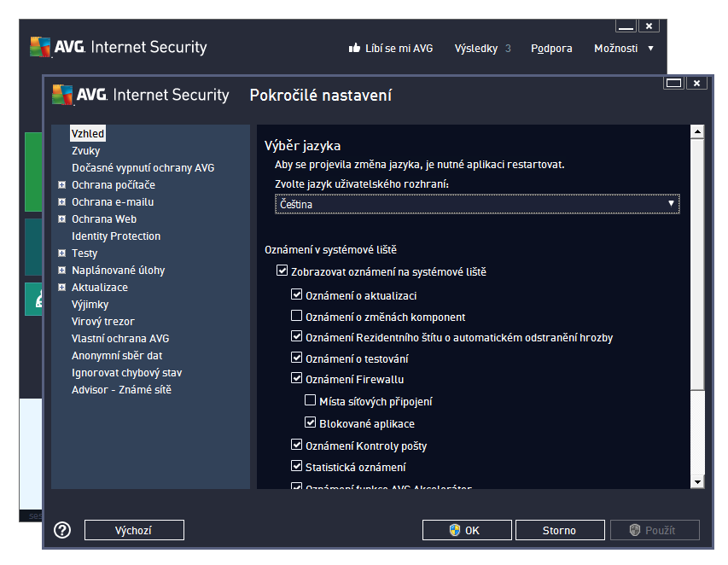728x565 pixels.
Task: Select Identity Protection item
Action: tap(116, 236)
